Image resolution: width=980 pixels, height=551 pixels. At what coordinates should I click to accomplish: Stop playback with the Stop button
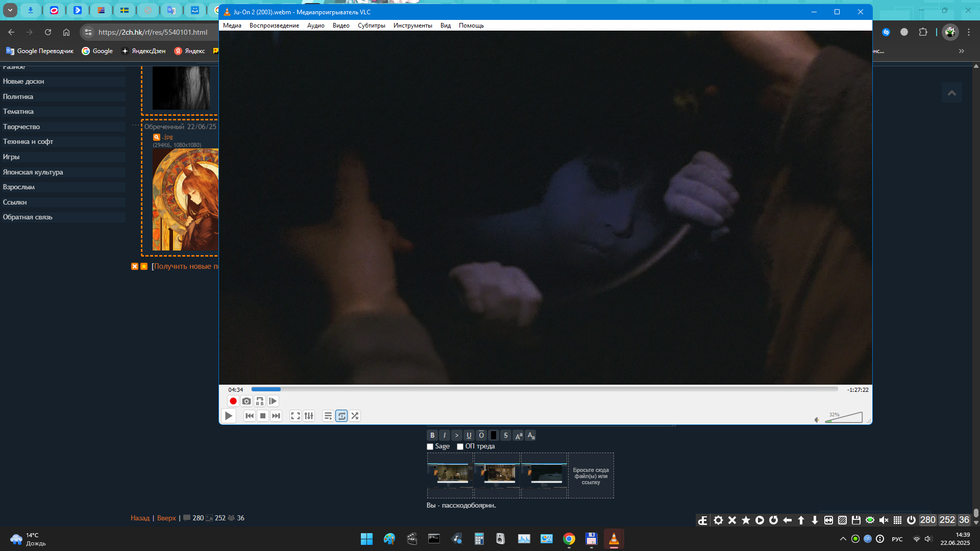click(263, 416)
